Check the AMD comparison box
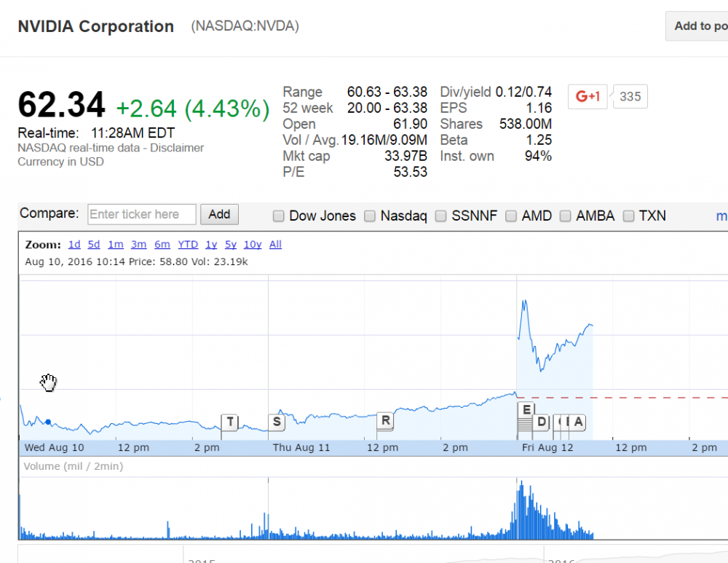Image resolution: width=728 pixels, height=563 pixels. tap(511, 216)
